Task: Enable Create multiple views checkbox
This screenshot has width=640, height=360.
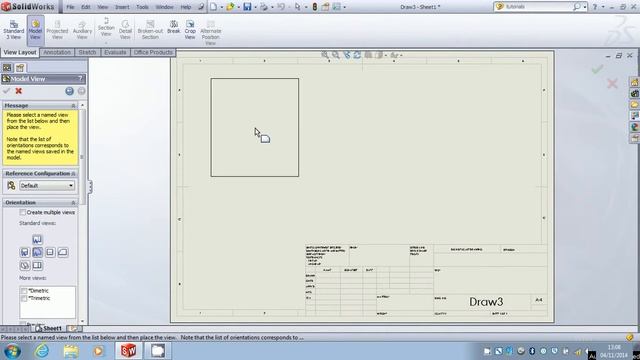Action: [x=23, y=212]
